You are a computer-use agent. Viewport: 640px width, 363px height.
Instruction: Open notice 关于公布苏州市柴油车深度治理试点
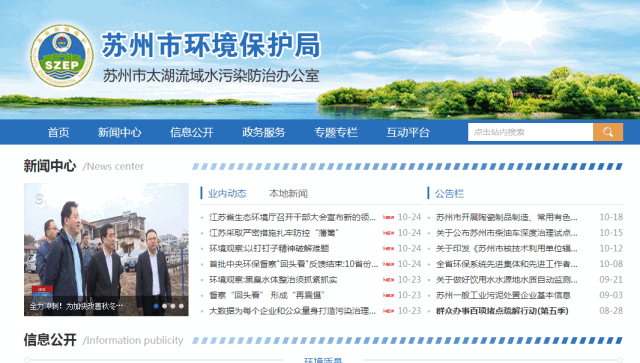(507, 233)
